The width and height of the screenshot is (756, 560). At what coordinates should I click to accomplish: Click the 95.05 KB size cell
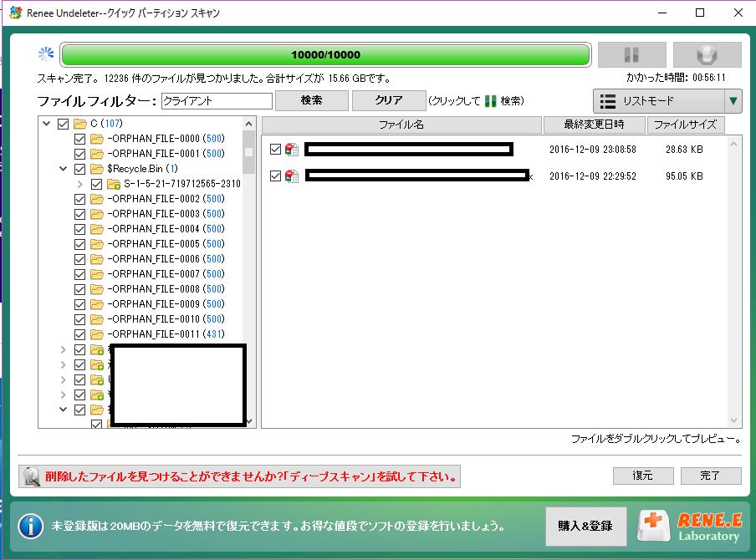(684, 176)
